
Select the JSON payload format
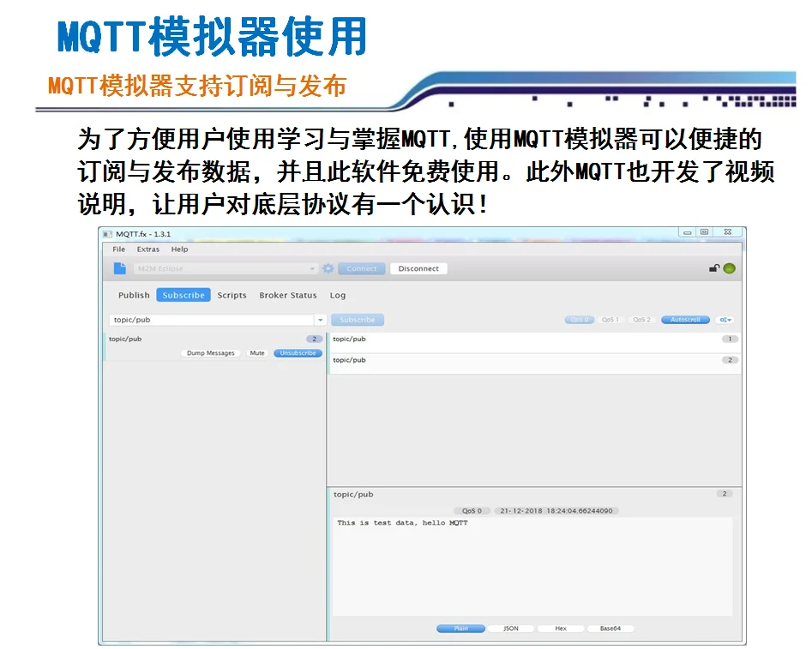510,628
